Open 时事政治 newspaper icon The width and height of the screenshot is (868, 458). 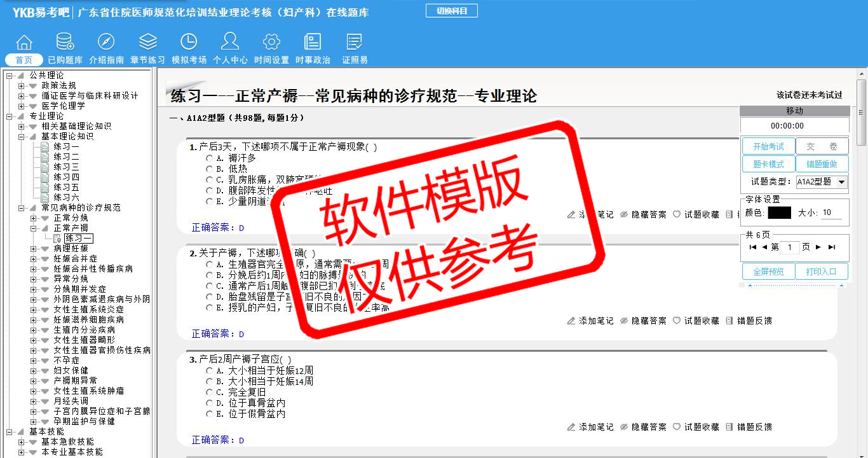(x=313, y=43)
